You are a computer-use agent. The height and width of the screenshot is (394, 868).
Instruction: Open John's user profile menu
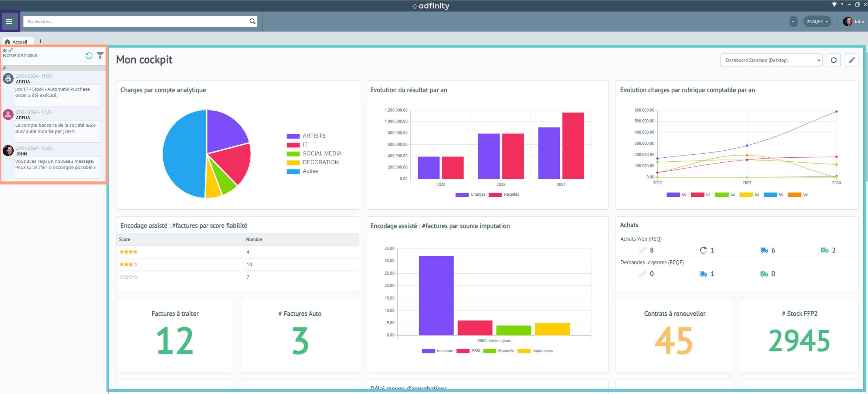854,21
